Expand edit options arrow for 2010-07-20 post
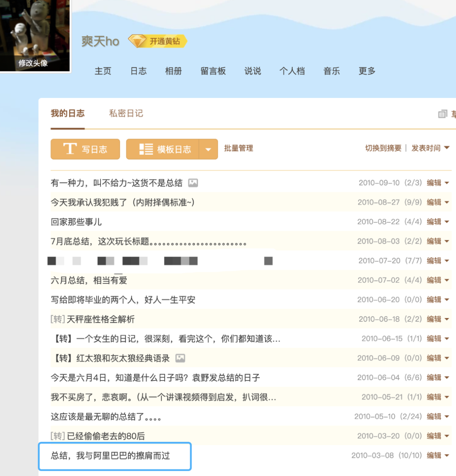 click(x=447, y=261)
